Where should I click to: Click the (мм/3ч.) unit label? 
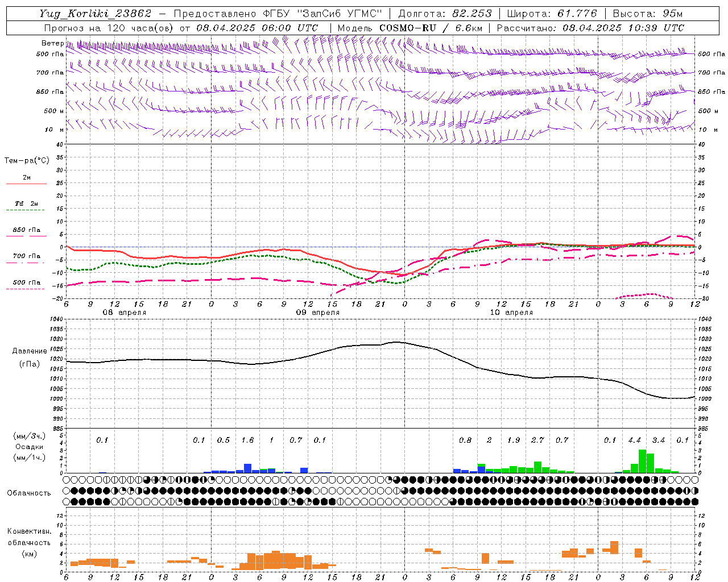coord(29,436)
